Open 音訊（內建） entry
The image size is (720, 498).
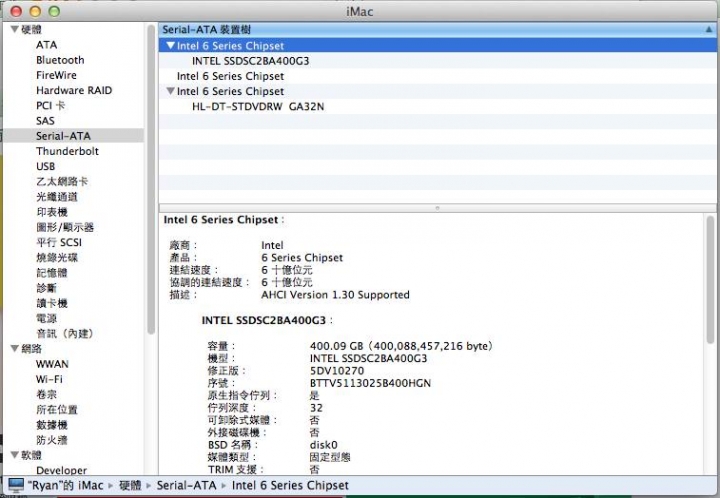[x=65, y=333]
